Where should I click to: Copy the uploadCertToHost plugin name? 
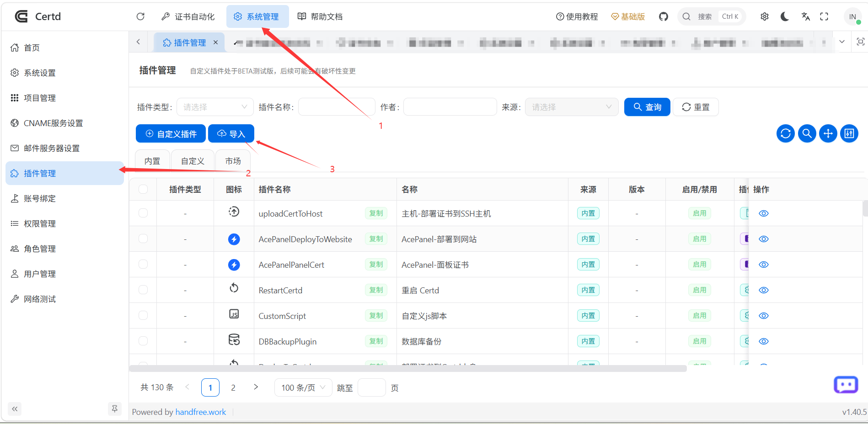(376, 213)
